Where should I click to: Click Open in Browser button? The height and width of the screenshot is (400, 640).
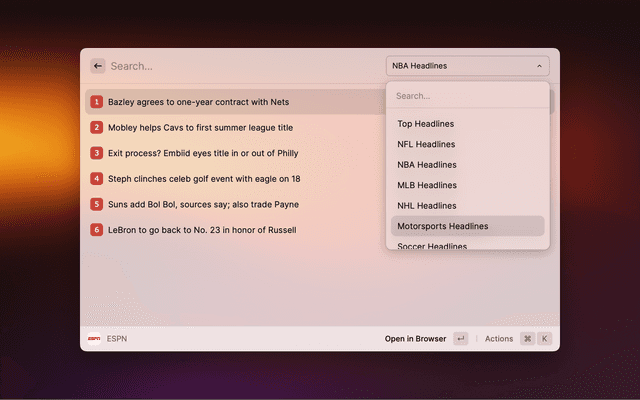415,339
